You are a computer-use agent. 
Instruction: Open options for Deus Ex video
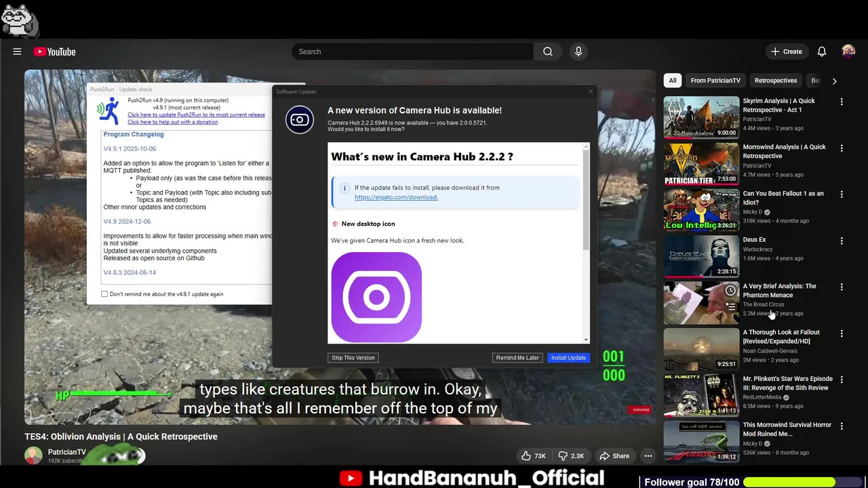point(842,241)
